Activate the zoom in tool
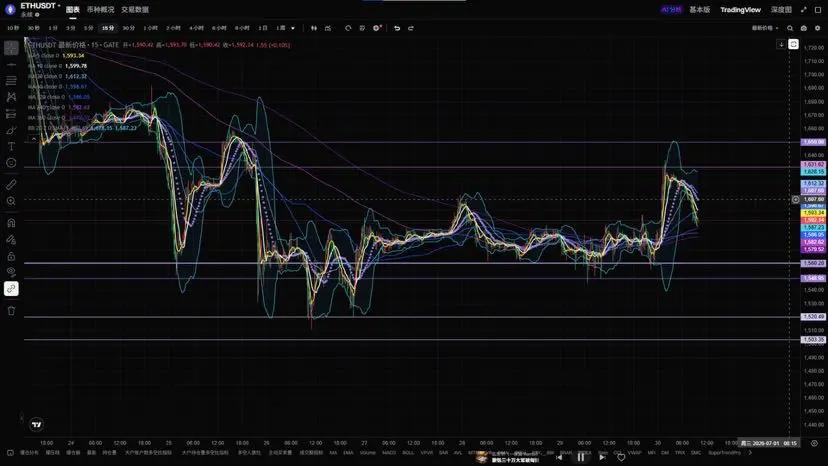 [11, 201]
